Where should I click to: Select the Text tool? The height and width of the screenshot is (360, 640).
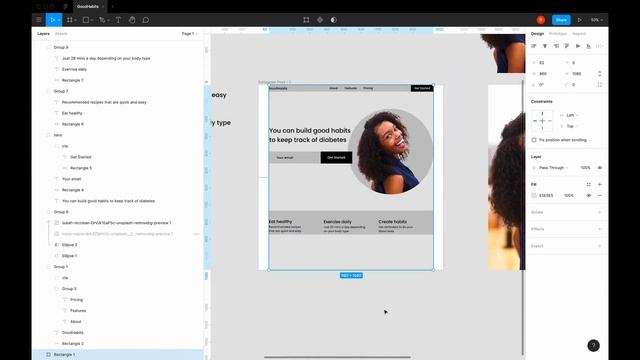tap(118, 20)
